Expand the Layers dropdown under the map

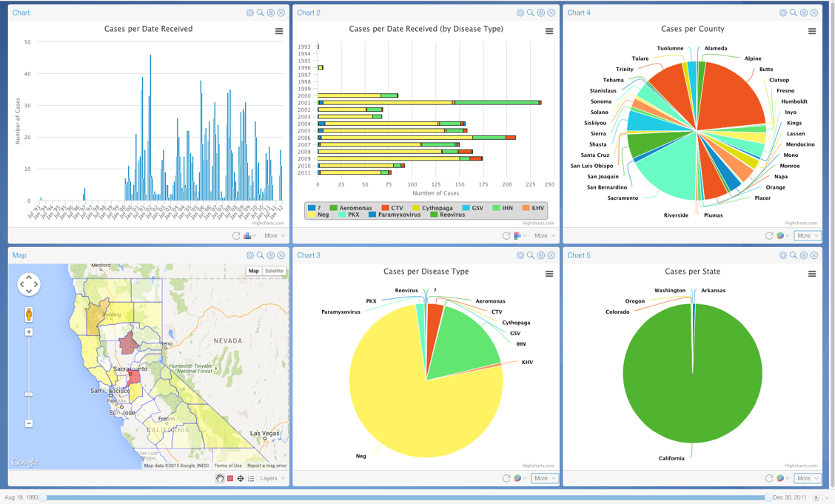(x=272, y=479)
